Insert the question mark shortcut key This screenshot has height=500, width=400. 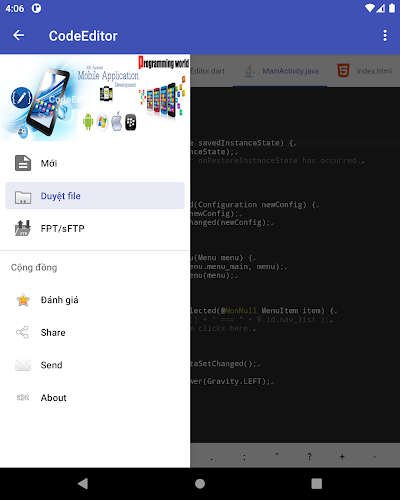click(309, 456)
